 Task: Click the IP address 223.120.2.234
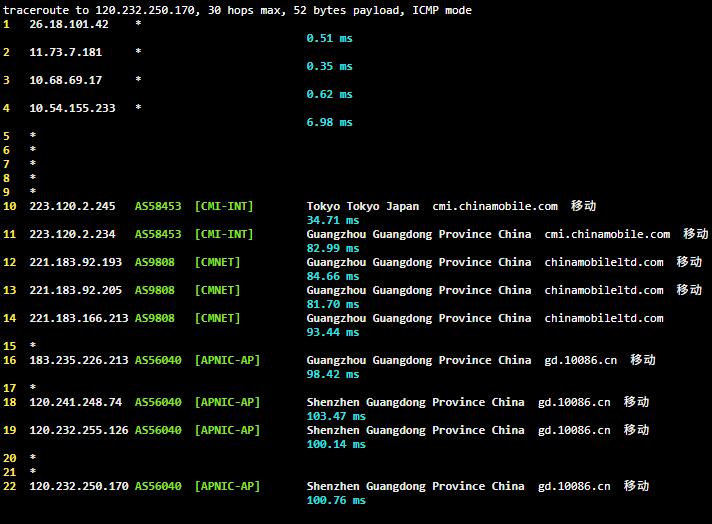(x=72, y=234)
